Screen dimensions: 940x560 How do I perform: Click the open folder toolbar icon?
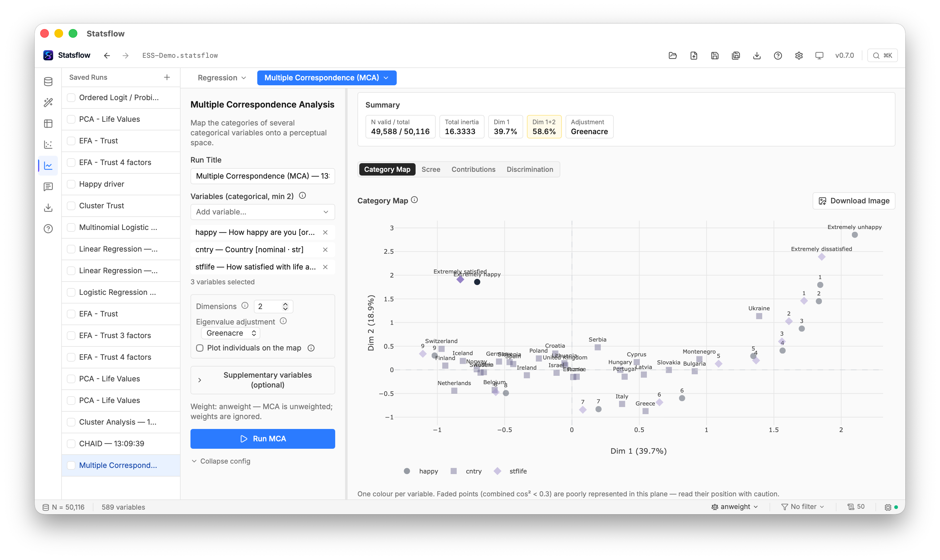(x=673, y=55)
